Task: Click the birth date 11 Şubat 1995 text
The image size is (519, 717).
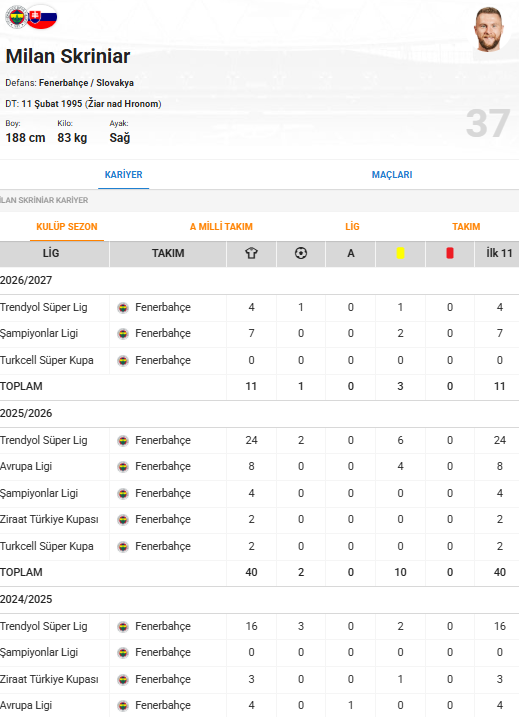Action: (52, 104)
